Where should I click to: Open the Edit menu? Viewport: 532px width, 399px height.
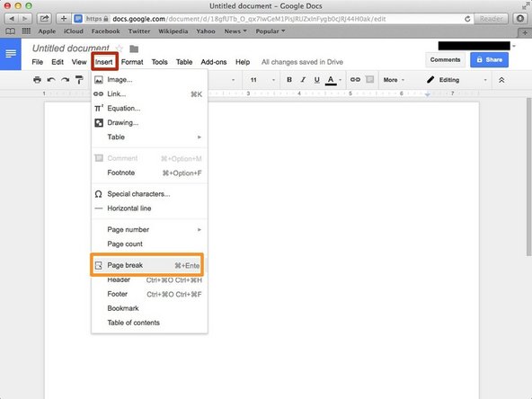pyautogui.click(x=58, y=62)
